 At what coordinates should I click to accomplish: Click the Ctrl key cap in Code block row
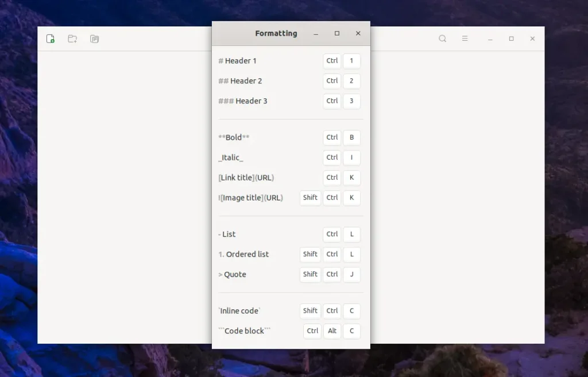[312, 331]
